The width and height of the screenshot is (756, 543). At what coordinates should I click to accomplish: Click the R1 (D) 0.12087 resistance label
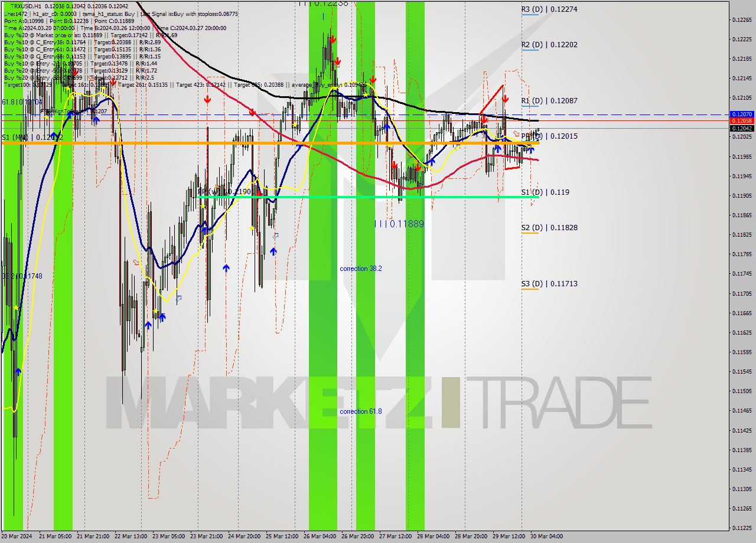click(549, 101)
